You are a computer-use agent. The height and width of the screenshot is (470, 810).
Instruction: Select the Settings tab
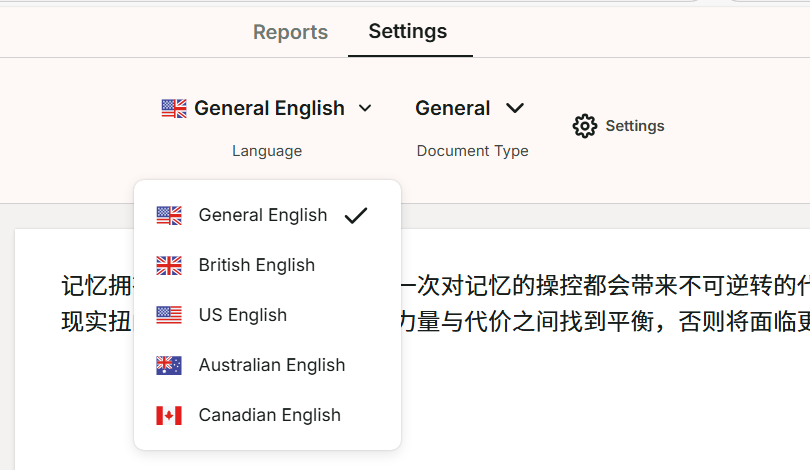[408, 31]
